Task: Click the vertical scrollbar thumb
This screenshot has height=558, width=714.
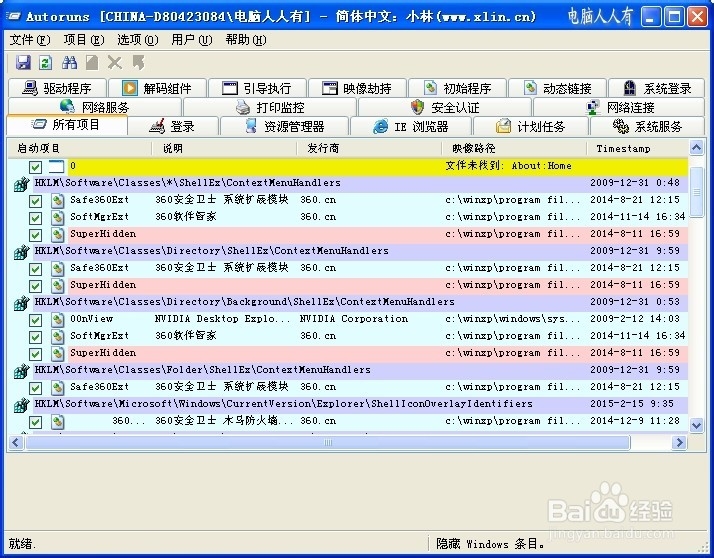Action: pyautogui.click(x=696, y=192)
